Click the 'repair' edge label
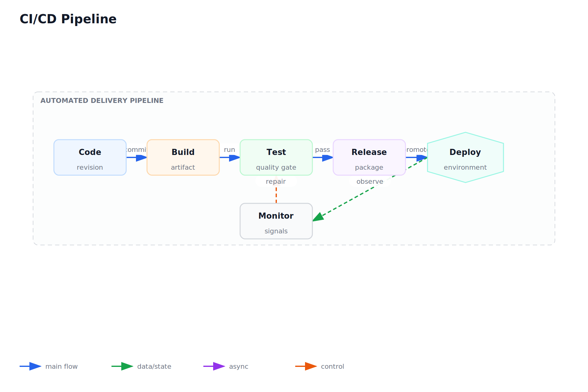Viewport: 588px width, 392px height. pyautogui.click(x=276, y=182)
